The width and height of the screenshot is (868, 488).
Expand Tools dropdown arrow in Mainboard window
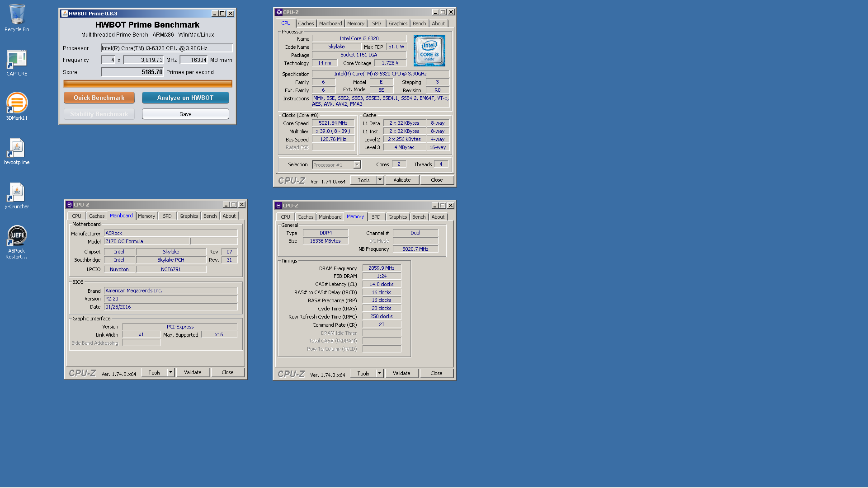(171, 372)
